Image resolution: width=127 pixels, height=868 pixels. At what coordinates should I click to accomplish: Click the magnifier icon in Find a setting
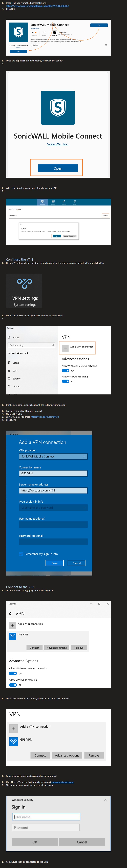53,345
